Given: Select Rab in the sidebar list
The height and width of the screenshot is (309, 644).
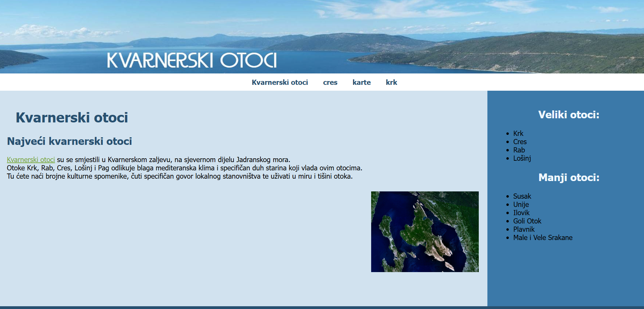Looking at the screenshot, I should tap(519, 150).
